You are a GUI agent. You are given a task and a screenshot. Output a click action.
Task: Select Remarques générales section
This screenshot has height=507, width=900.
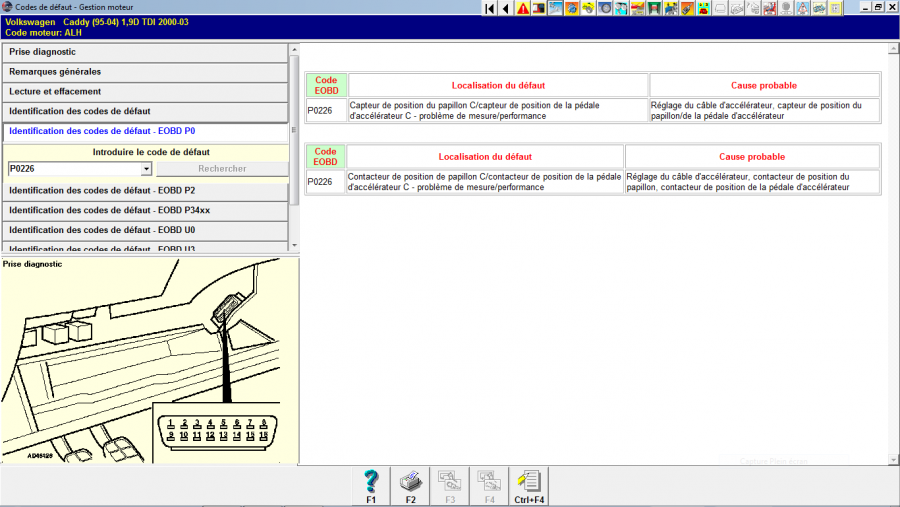click(145, 72)
